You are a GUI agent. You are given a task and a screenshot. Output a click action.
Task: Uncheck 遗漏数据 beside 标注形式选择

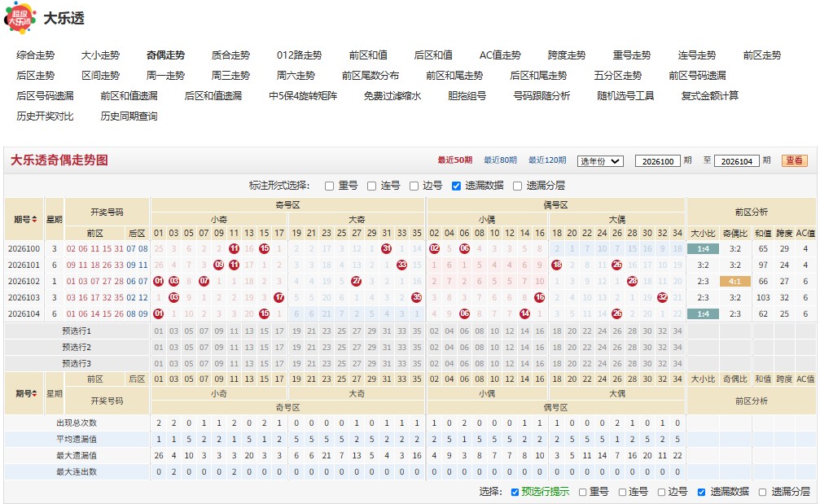457,186
